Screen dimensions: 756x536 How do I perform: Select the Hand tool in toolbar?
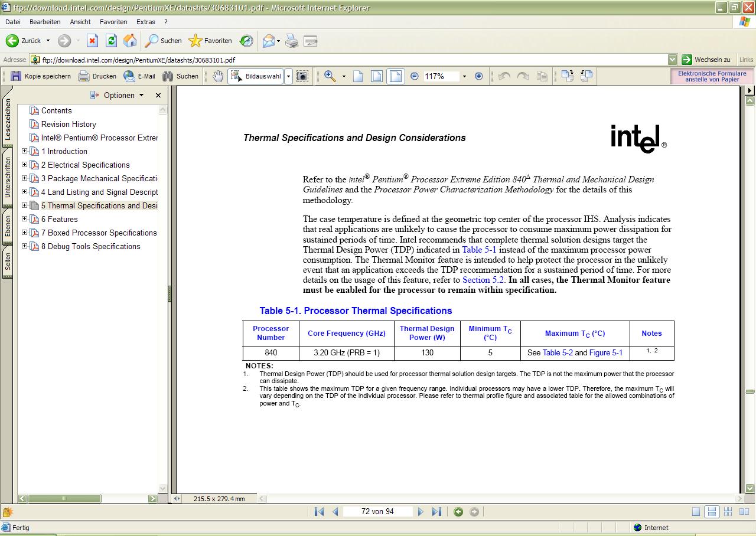coord(218,76)
